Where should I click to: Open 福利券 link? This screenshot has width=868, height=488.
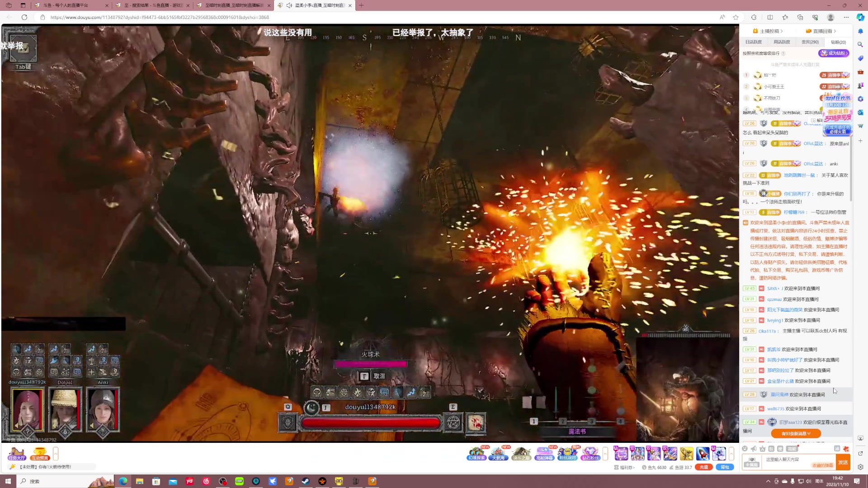[x=624, y=467]
